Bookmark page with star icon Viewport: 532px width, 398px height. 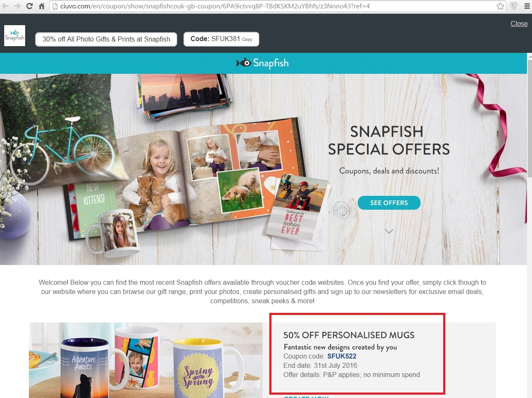(500, 6)
